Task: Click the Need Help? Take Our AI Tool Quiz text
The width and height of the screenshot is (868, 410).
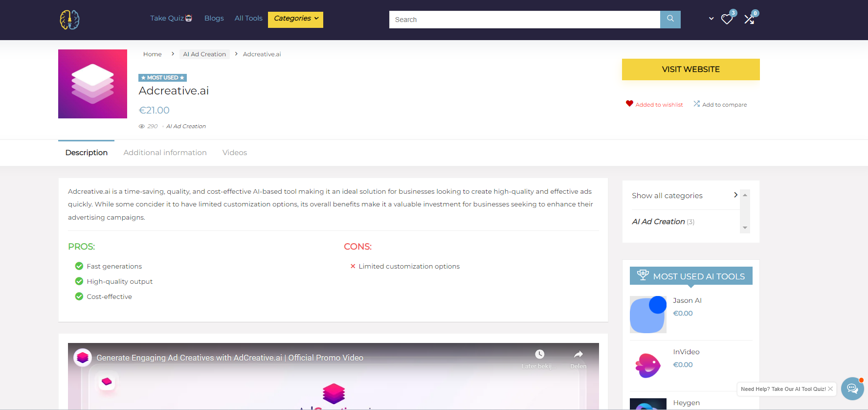Action: 783,389
